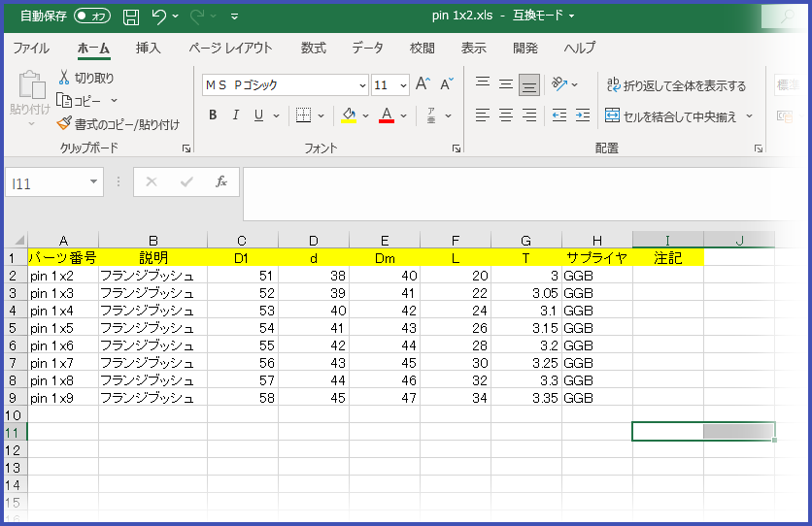Click the Undo arrow icon
Viewport: 812px width, 526px height.
point(158,16)
